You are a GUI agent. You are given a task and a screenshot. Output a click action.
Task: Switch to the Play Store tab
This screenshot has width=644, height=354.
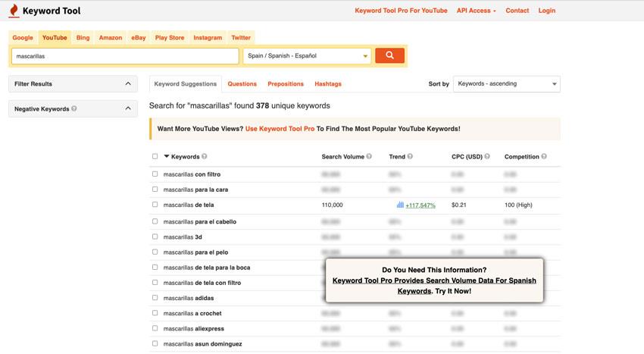[170, 37]
